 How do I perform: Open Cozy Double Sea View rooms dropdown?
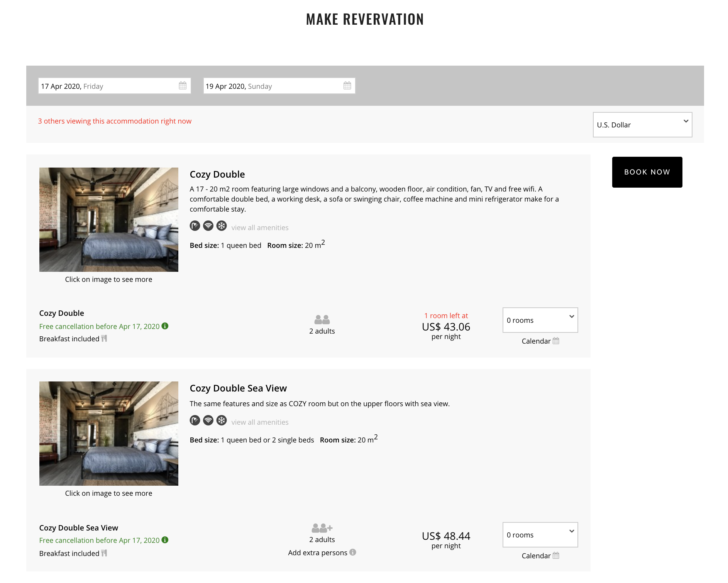540,535
